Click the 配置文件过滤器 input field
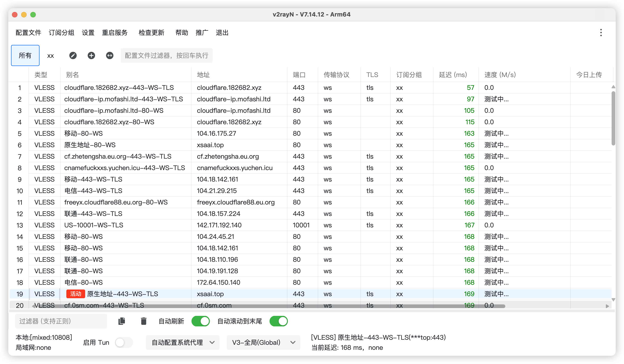 [166, 55]
